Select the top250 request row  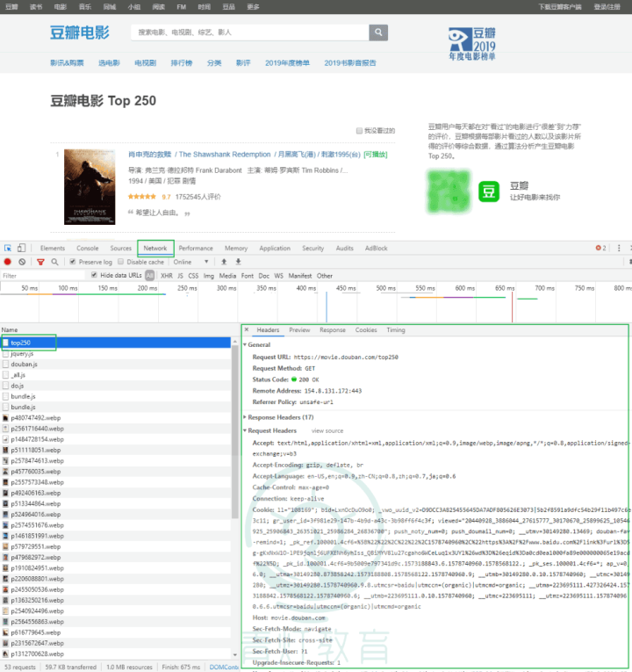[x=116, y=343]
